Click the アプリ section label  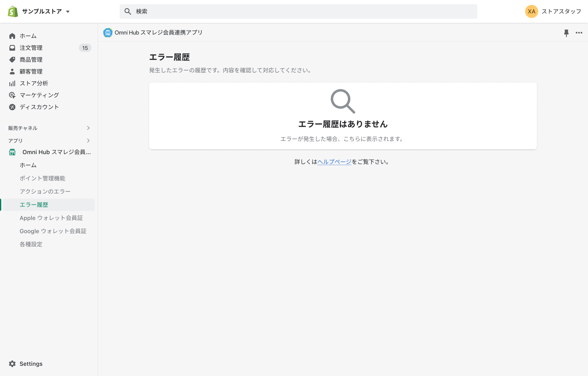click(16, 141)
